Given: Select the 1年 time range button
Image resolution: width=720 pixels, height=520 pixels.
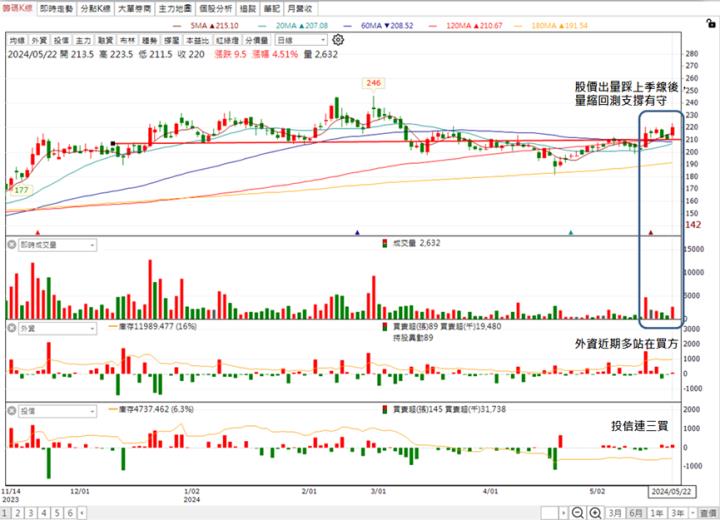Looking at the screenshot, I should (x=657, y=512).
